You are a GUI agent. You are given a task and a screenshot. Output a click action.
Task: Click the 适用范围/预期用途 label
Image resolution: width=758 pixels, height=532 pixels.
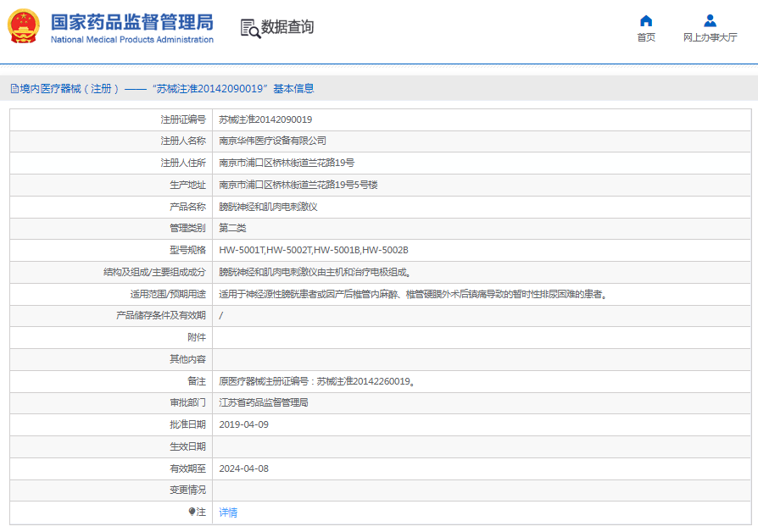pyautogui.click(x=168, y=294)
